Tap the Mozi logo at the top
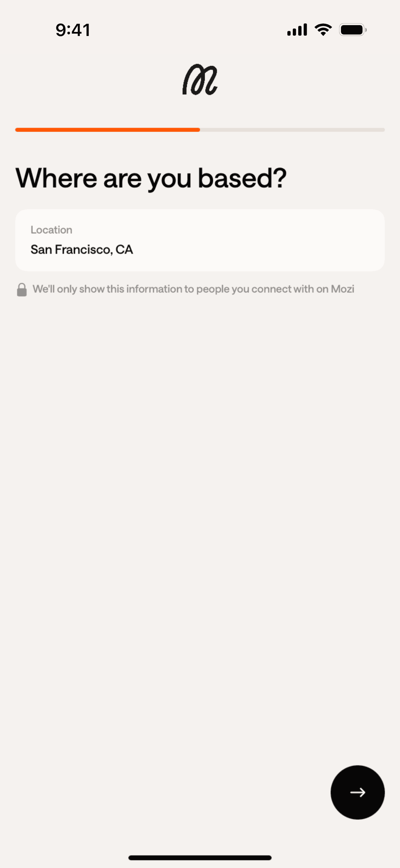 point(200,80)
